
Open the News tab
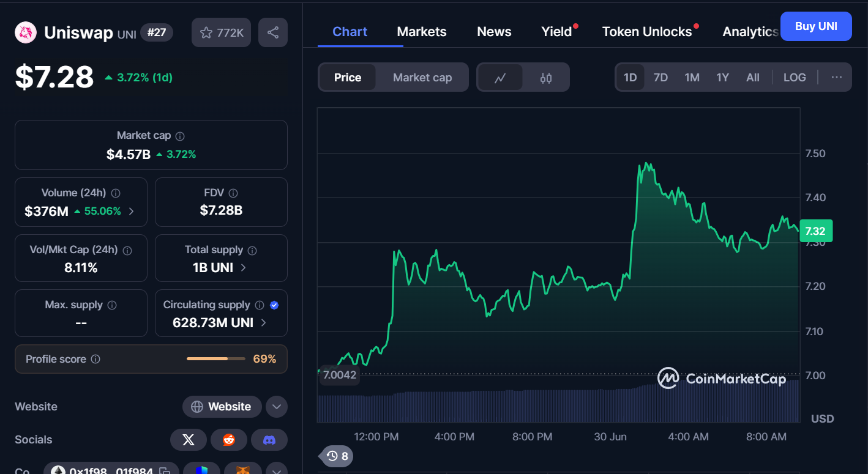[494, 32]
